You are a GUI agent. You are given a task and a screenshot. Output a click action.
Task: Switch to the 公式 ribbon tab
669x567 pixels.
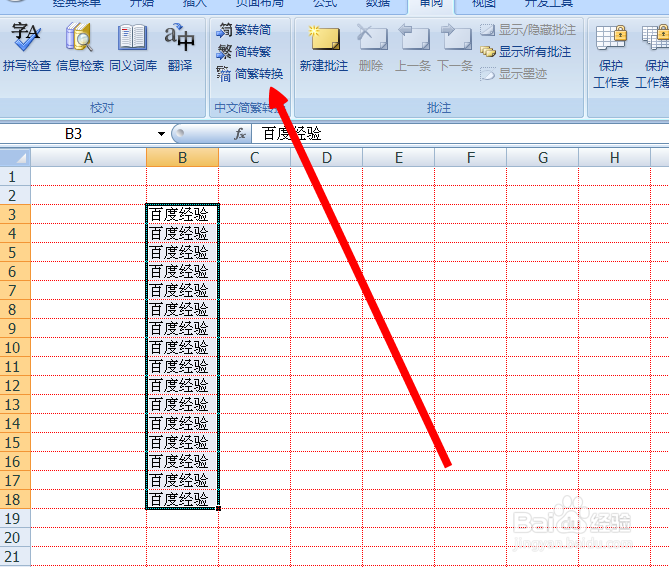[x=325, y=3]
